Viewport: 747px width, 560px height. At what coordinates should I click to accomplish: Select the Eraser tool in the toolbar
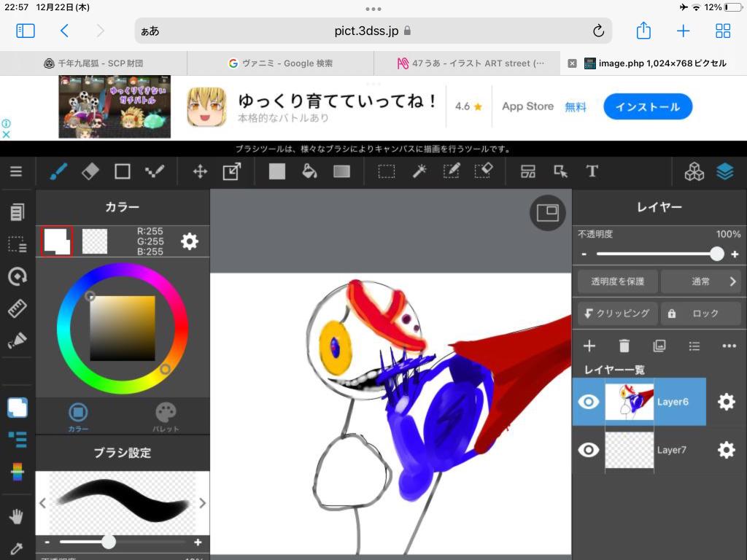click(90, 171)
